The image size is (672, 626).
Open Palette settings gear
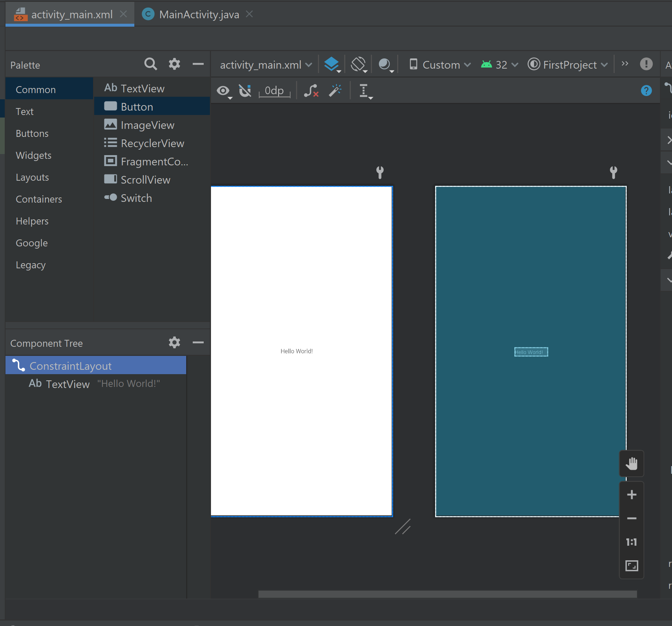click(x=174, y=64)
